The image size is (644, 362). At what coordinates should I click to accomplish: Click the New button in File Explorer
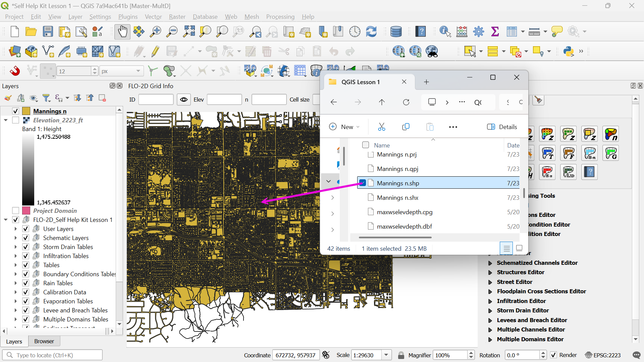(x=344, y=127)
